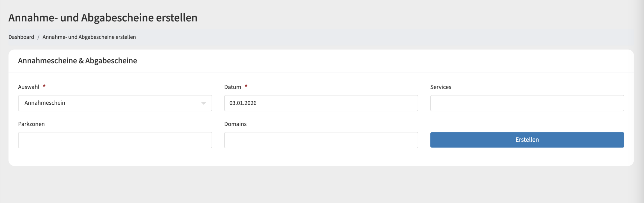Click into the Parkzonen selection field
644x203 pixels.
(x=115, y=140)
